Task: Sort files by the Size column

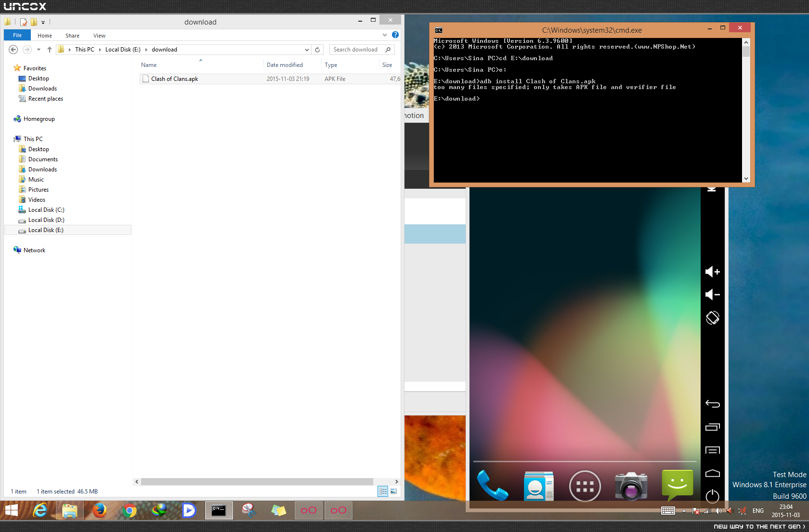Action: (387, 65)
